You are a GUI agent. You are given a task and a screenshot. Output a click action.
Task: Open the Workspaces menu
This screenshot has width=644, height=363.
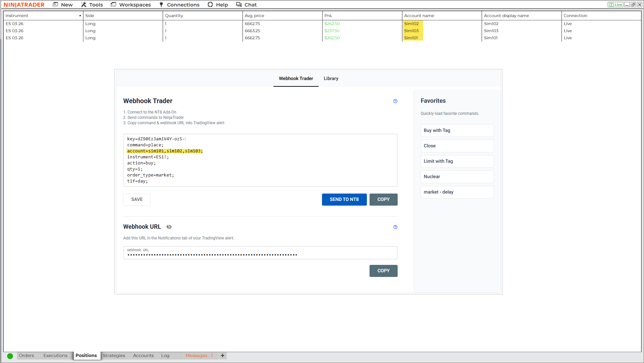point(131,5)
